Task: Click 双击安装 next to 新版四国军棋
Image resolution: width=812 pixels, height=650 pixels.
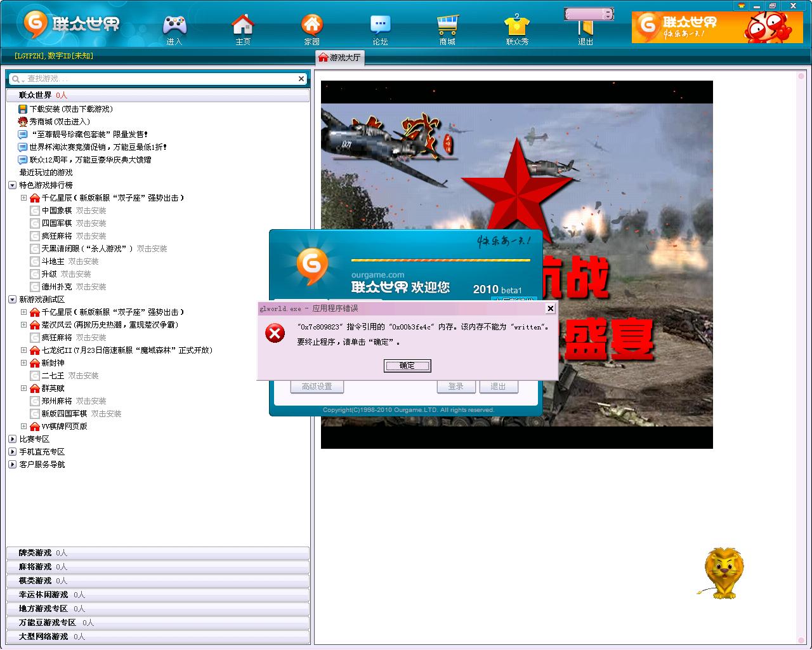Action: [x=106, y=414]
